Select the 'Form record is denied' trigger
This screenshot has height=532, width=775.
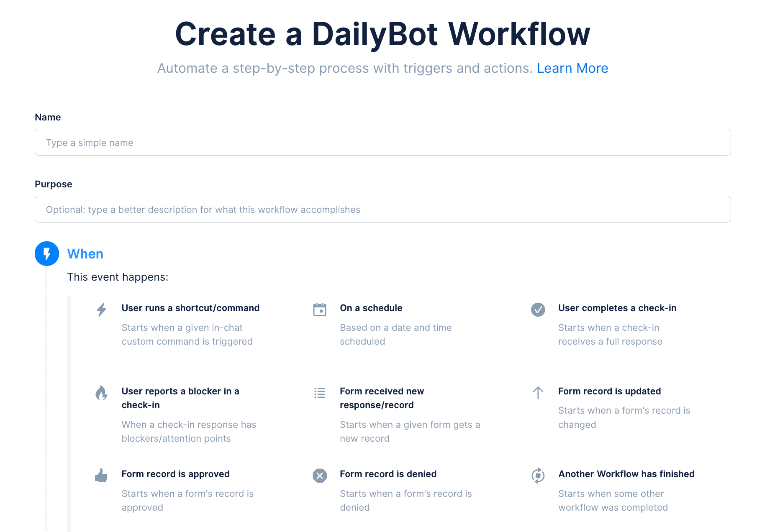388,474
